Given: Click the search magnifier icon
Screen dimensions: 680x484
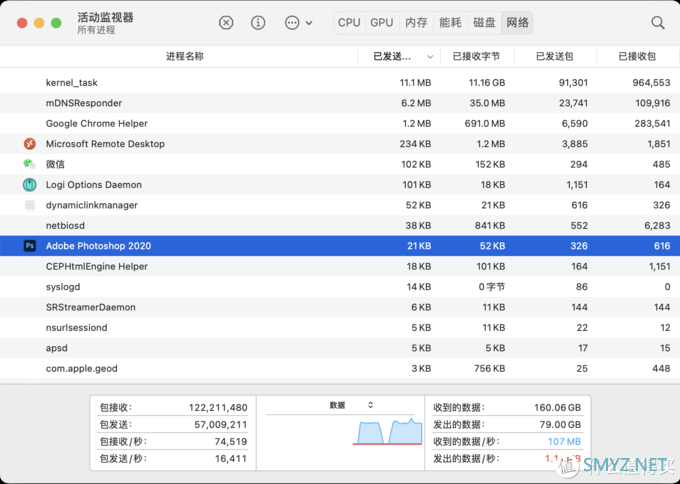Looking at the screenshot, I should point(657,23).
